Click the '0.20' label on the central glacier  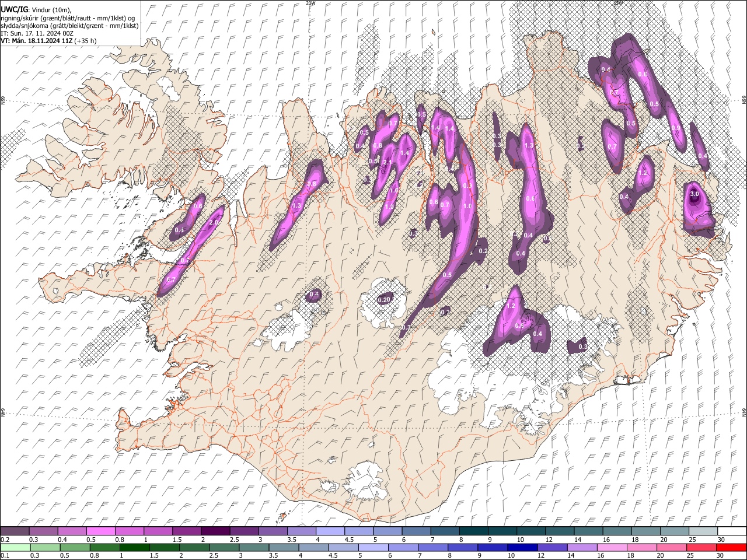pos(383,300)
